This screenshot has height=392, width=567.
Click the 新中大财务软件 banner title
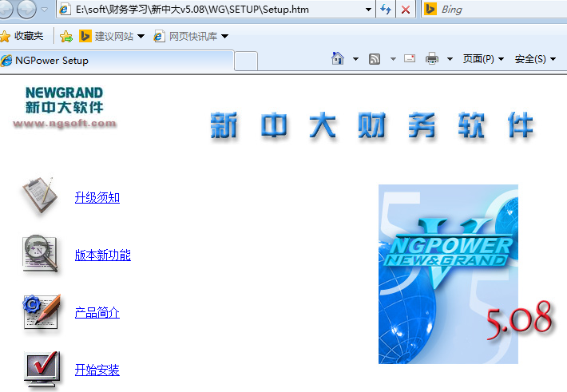pyautogui.click(x=371, y=125)
